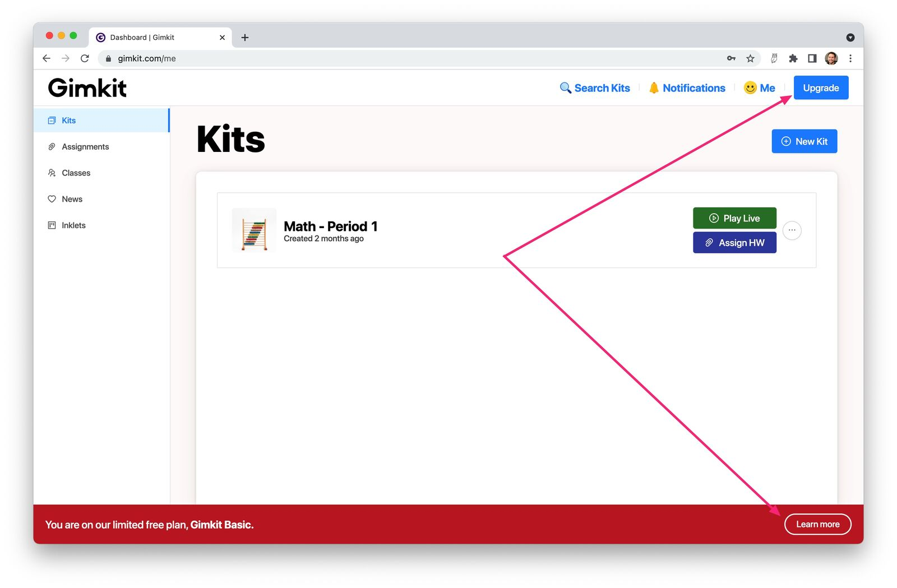Click Learn more on the red banner
The height and width of the screenshot is (588, 897).
817,525
